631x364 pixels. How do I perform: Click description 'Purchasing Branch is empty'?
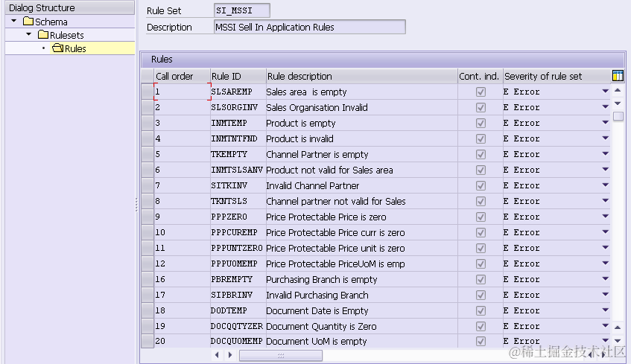(322, 279)
